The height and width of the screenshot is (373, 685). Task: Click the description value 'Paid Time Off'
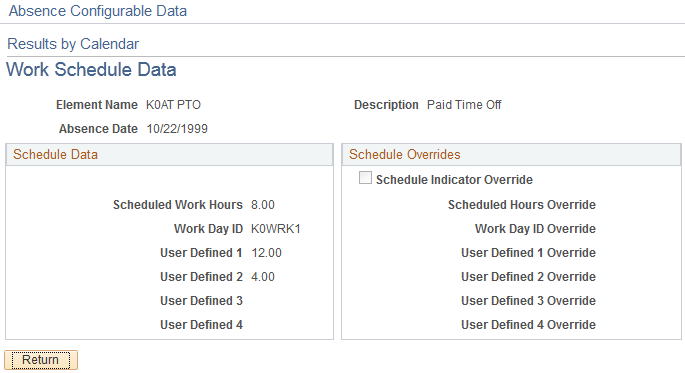click(464, 105)
